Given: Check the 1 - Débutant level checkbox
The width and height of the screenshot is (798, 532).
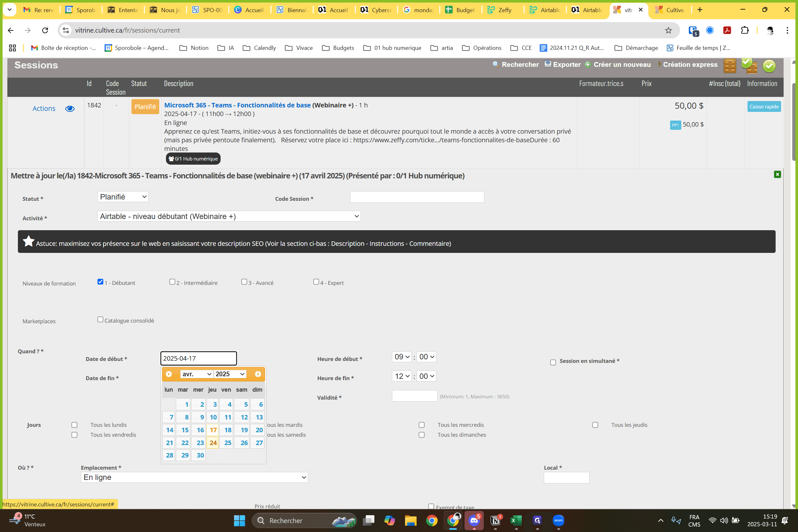Looking at the screenshot, I should click(100, 282).
